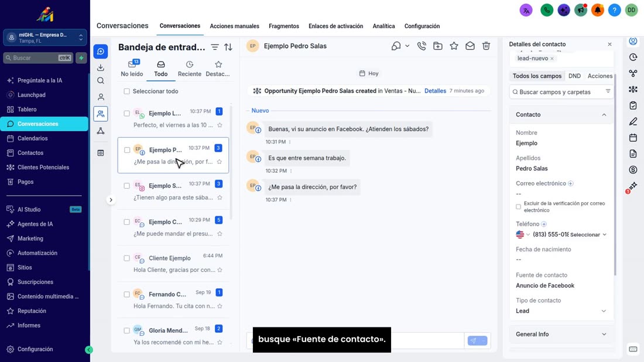The image size is (644, 362).
Task: Delete the conversation with the trash icon
Action: [x=487, y=46]
